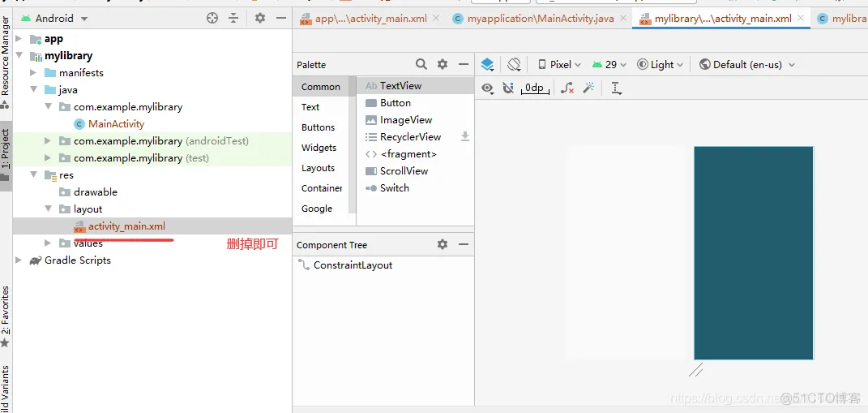Viewport: 868px width, 413px height.
Task: Click the locate-file target icon in Project panel
Action: (x=212, y=19)
